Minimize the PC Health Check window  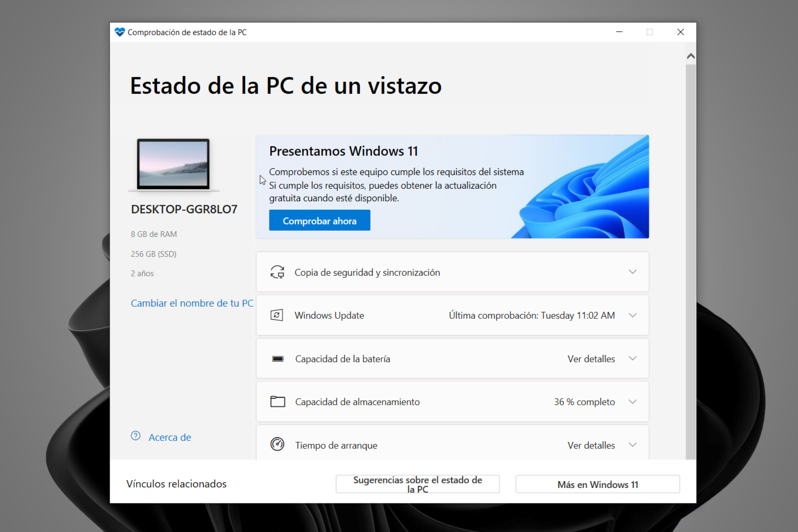[619, 32]
